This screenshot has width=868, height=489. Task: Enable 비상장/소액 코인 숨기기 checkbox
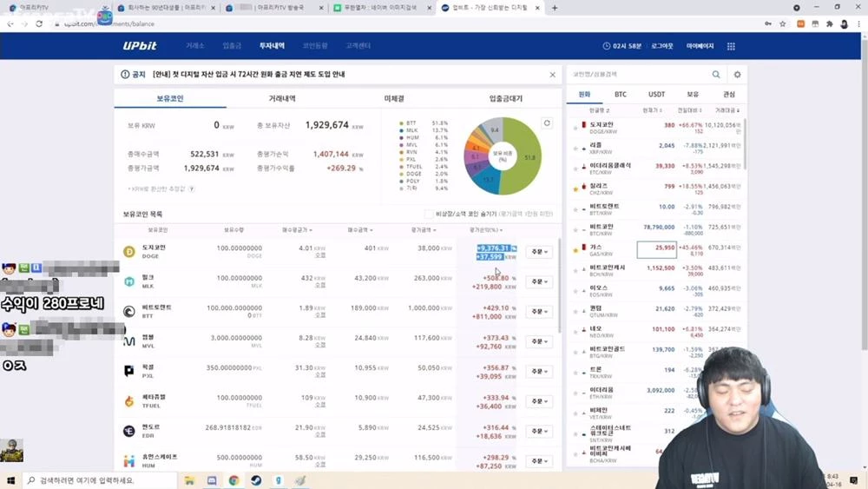tap(429, 214)
